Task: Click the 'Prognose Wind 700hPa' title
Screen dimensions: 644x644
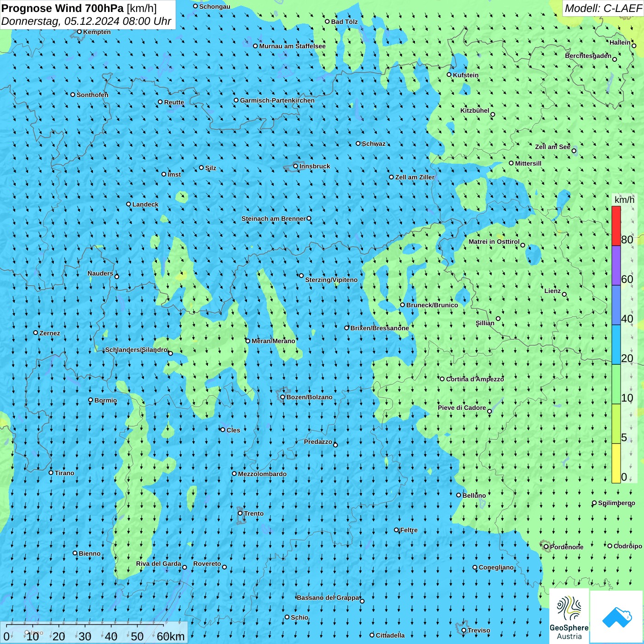Action: pyautogui.click(x=63, y=8)
